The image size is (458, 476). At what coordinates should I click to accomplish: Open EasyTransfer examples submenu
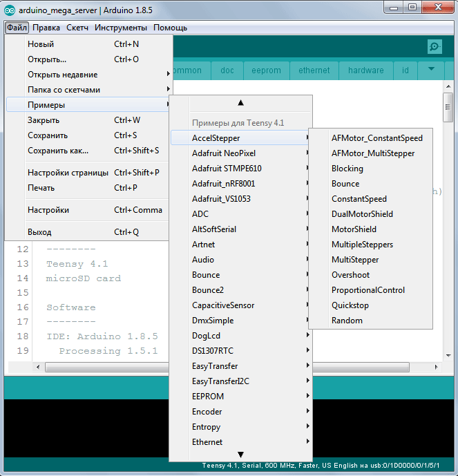click(240, 366)
